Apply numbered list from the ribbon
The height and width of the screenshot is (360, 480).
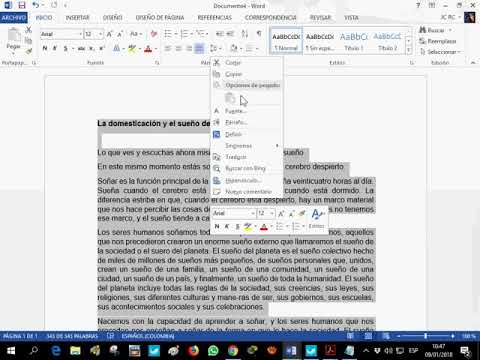(184, 34)
